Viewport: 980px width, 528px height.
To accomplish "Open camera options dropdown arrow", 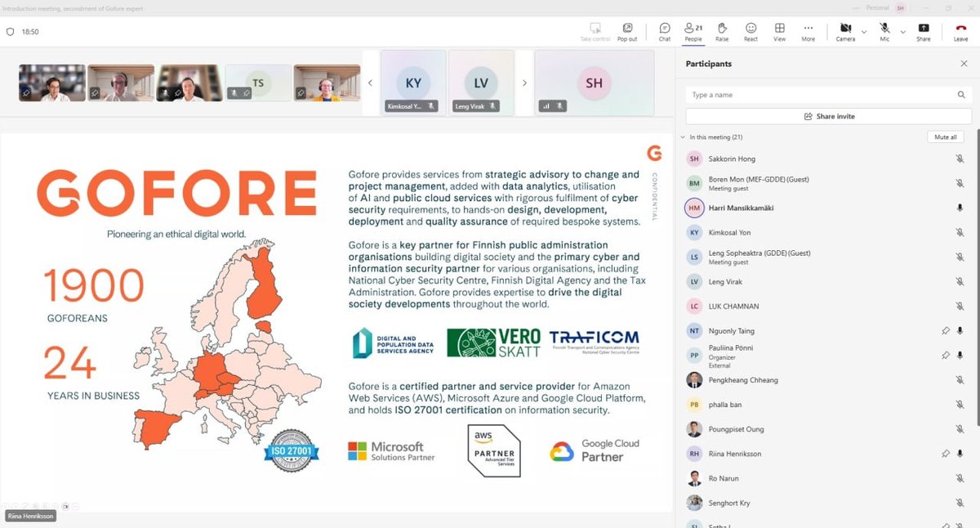I will click(864, 31).
